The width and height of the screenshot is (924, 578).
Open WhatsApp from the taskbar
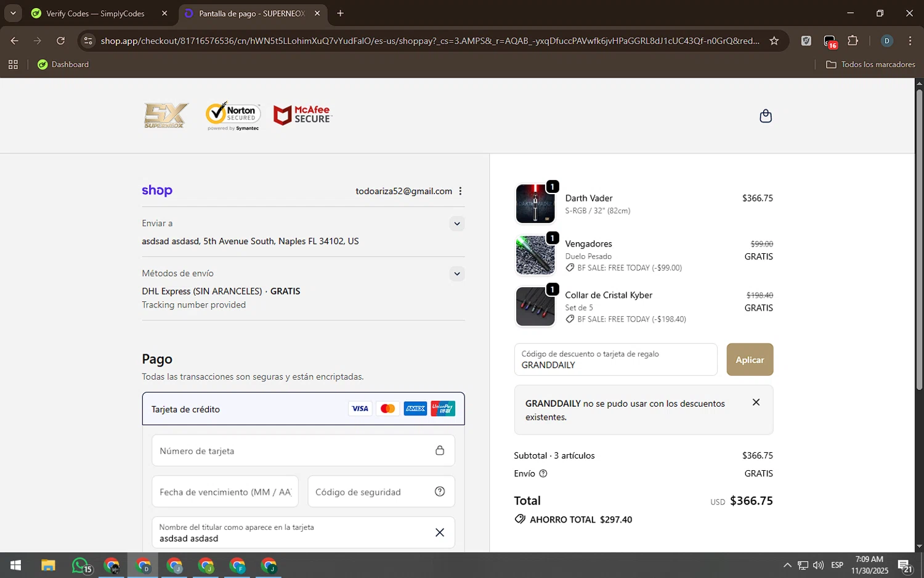click(x=81, y=565)
